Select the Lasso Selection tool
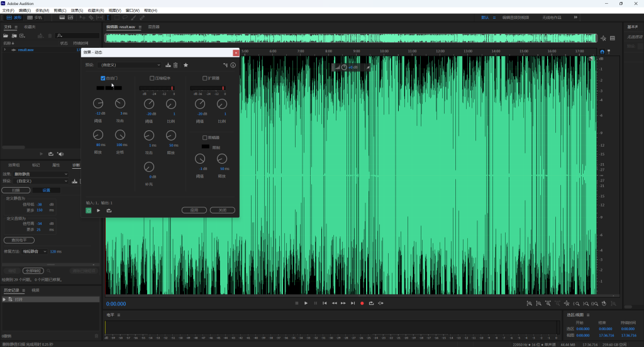This screenshot has width=644, height=347. [x=125, y=18]
